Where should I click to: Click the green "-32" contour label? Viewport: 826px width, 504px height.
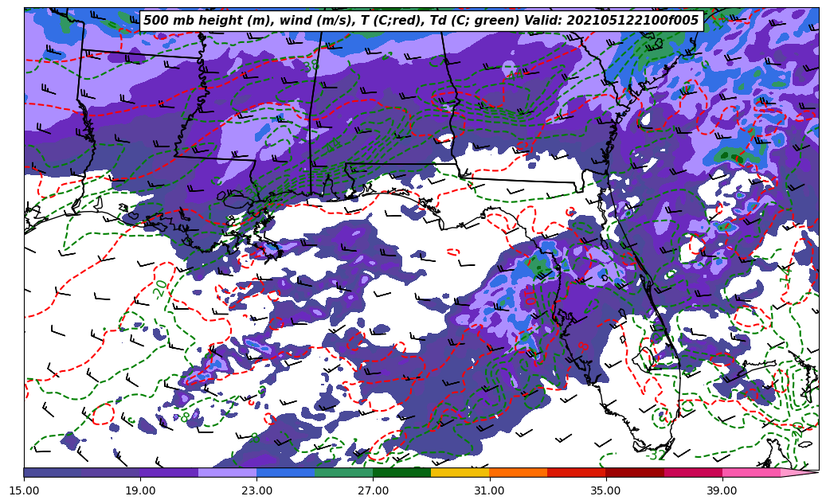656,455
